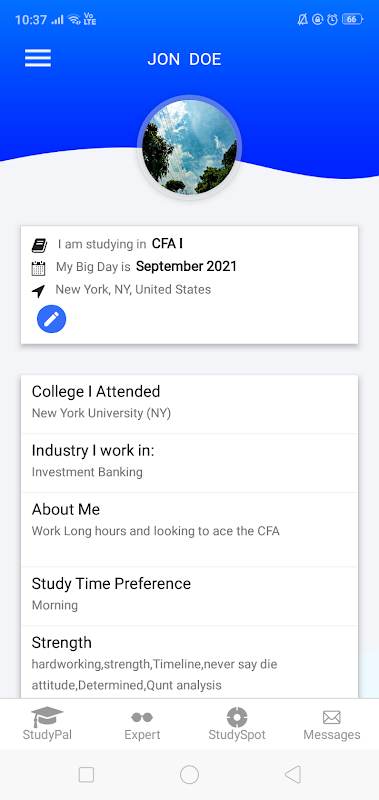Open the hamburger menu
The width and height of the screenshot is (379, 800).
pyautogui.click(x=38, y=58)
